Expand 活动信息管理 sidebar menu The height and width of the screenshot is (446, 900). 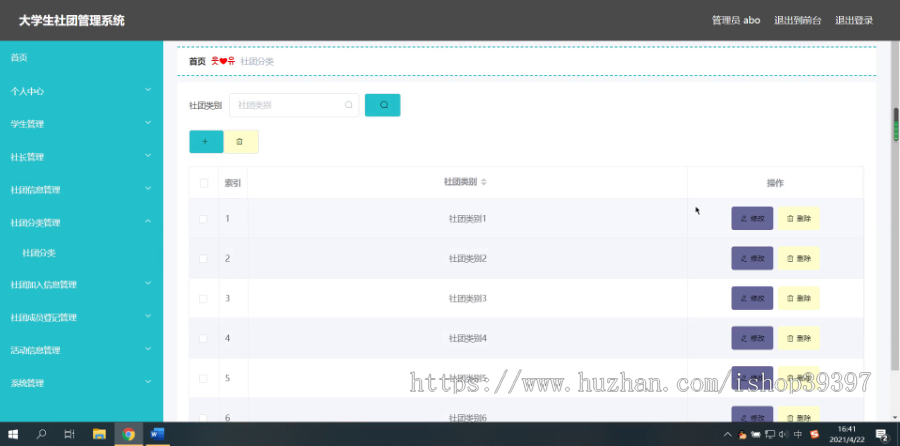tap(82, 350)
